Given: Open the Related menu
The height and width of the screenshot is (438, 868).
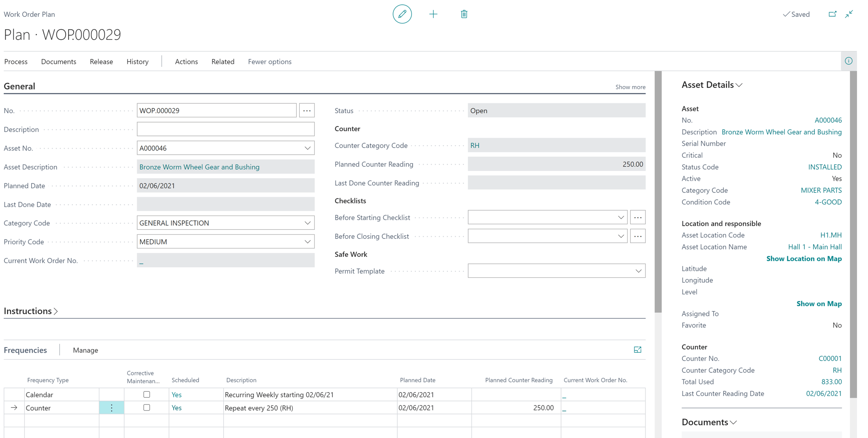Looking at the screenshot, I should (x=222, y=61).
